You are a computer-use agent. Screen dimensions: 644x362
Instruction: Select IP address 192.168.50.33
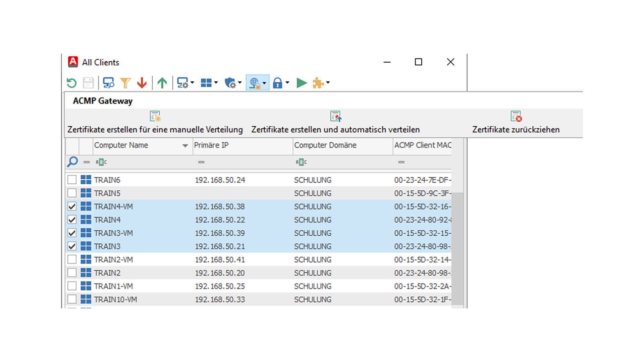click(x=220, y=300)
